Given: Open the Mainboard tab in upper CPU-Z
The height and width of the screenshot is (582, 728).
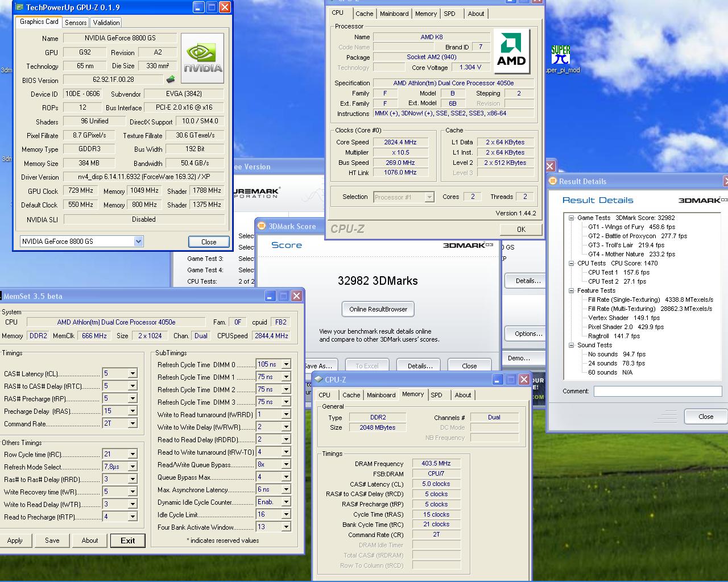Looking at the screenshot, I should pos(394,14).
